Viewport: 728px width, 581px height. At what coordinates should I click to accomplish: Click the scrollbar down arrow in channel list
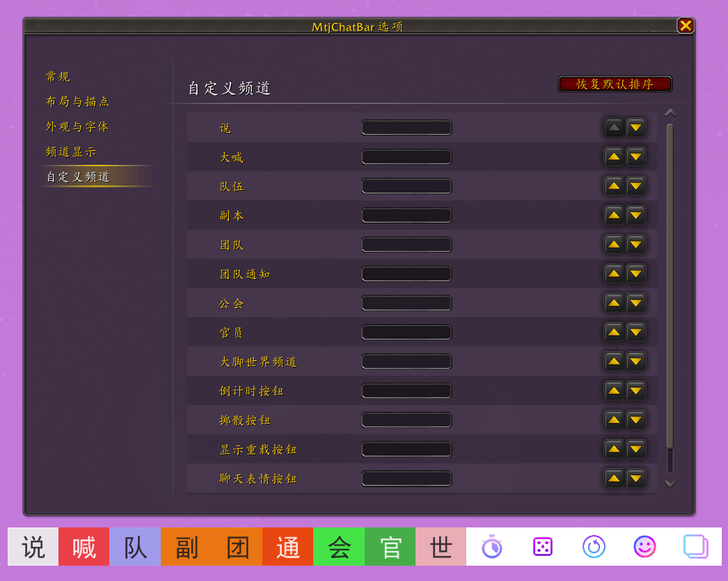point(670,484)
